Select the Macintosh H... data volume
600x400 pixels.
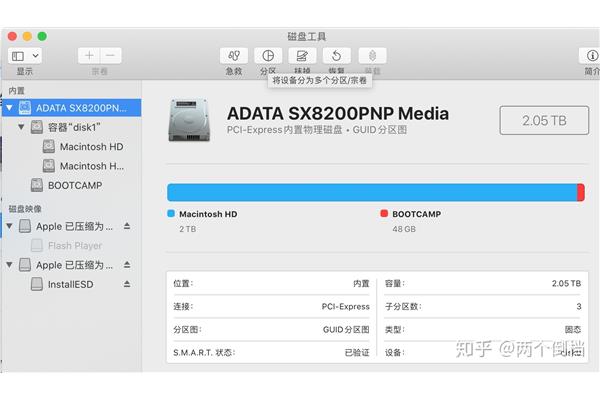pyautogui.click(x=72, y=166)
